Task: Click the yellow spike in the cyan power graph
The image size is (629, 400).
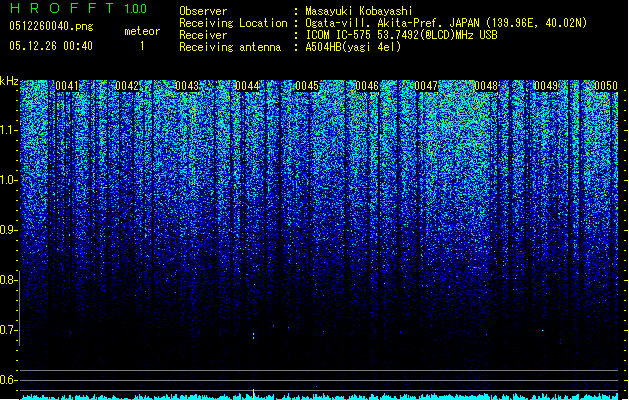Action: coord(254,394)
